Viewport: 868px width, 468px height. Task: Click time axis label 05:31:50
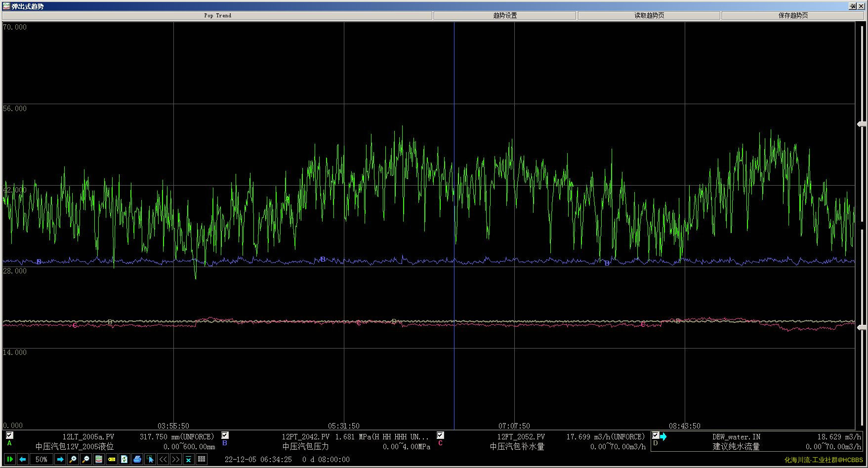(x=344, y=426)
